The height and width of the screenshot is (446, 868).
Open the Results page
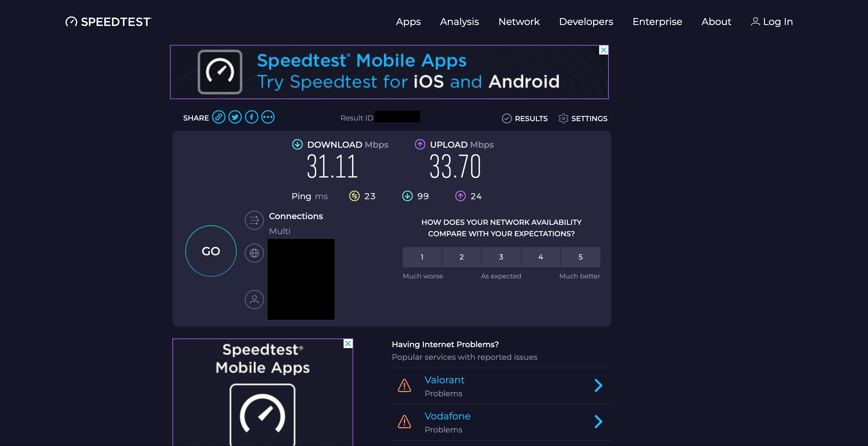point(525,118)
